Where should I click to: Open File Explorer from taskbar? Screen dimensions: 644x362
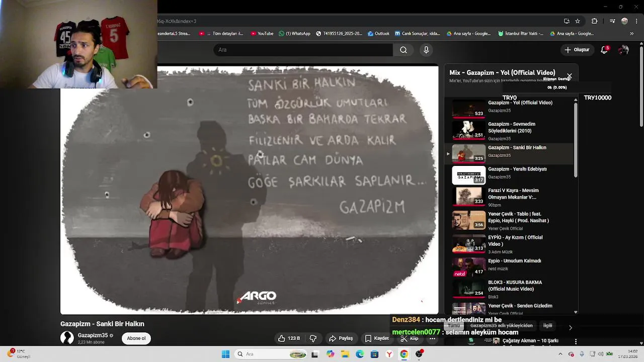point(345,354)
